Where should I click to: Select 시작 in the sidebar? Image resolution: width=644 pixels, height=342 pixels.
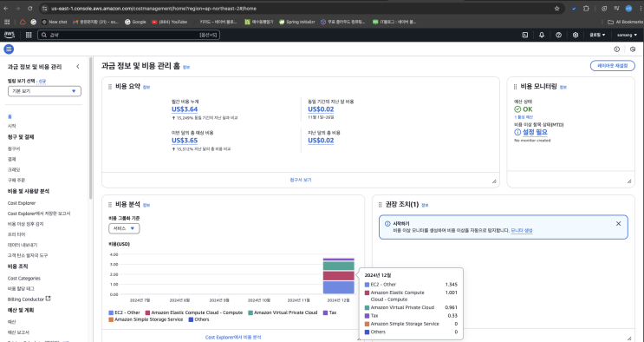click(11, 126)
